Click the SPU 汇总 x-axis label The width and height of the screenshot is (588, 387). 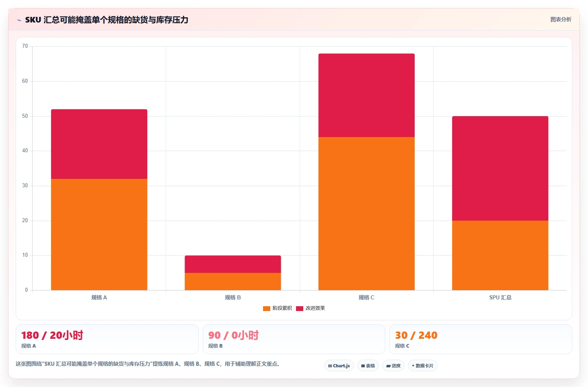tap(500, 297)
